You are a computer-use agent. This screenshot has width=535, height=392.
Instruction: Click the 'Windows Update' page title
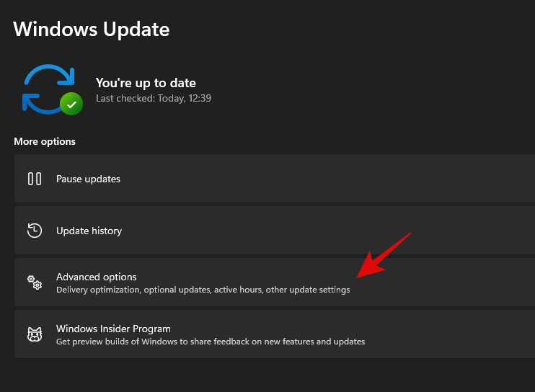(x=92, y=30)
